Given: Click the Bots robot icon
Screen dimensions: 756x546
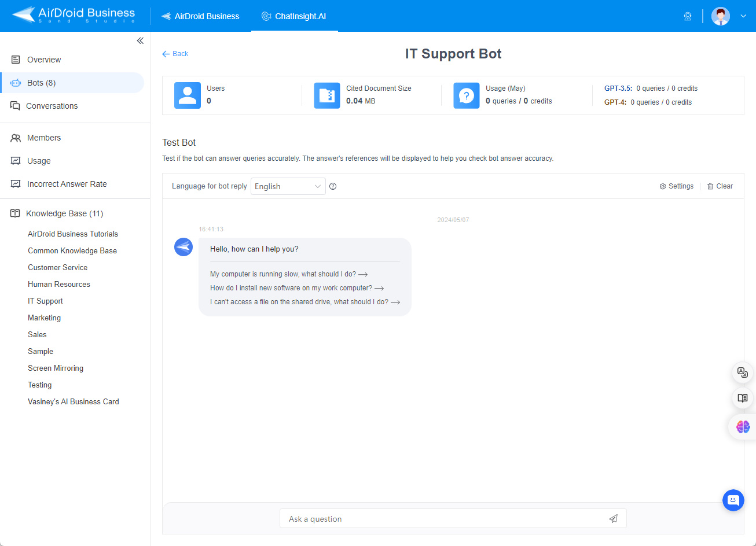Looking at the screenshot, I should pos(16,83).
